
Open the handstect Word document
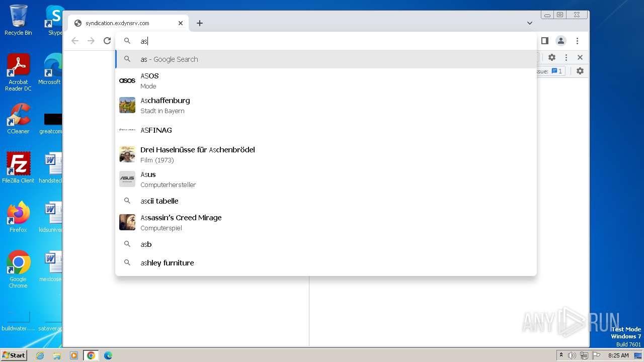pos(51,168)
